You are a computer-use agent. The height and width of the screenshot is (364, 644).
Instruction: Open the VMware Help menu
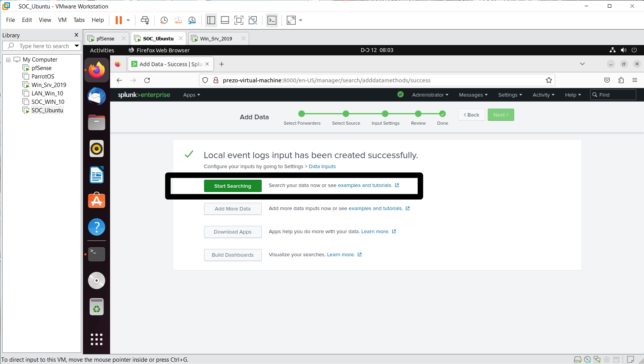[x=98, y=20]
